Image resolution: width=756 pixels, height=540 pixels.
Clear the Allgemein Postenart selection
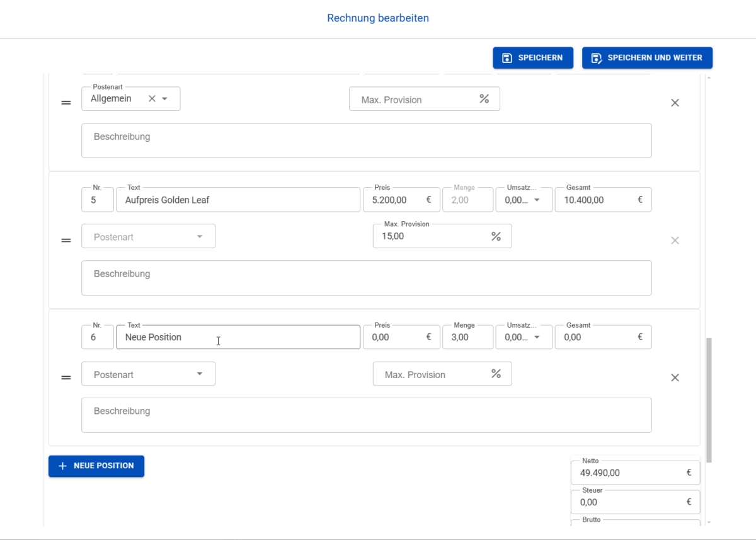(152, 99)
